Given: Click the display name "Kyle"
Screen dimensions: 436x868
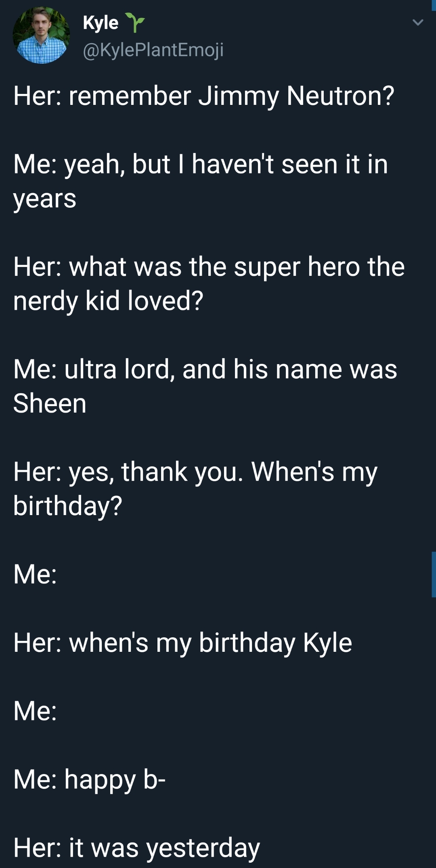Looking at the screenshot, I should point(101,23).
